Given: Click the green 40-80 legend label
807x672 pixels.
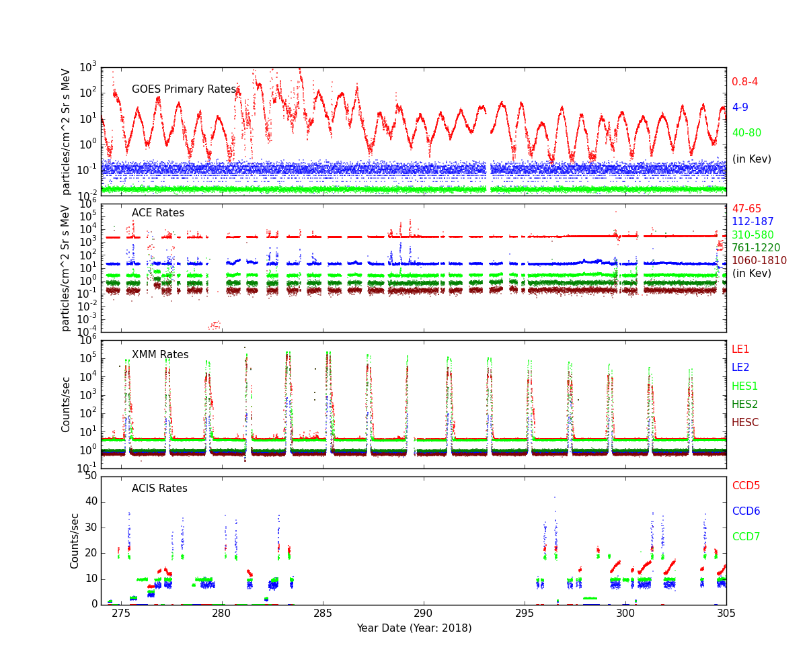Looking at the screenshot, I should 746,133.
